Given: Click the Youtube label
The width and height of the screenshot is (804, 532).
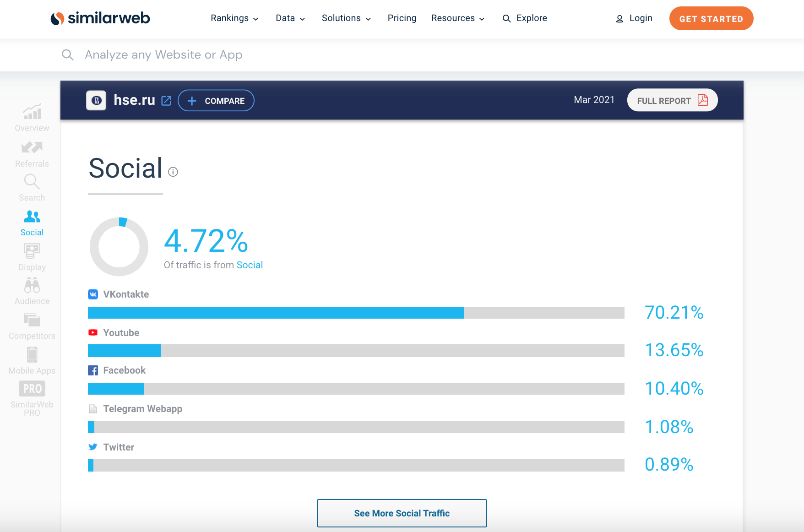Looking at the screenshot, I should 121,333.
